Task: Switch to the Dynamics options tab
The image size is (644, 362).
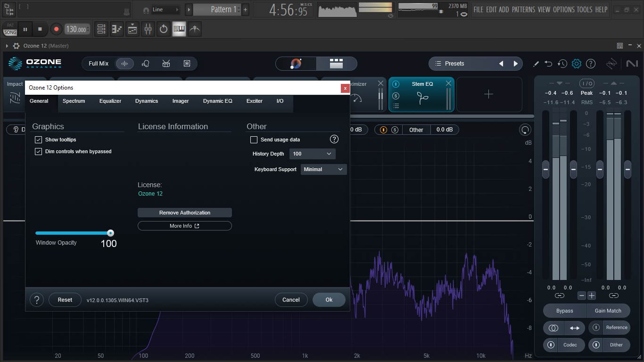Action: (147, 101)
